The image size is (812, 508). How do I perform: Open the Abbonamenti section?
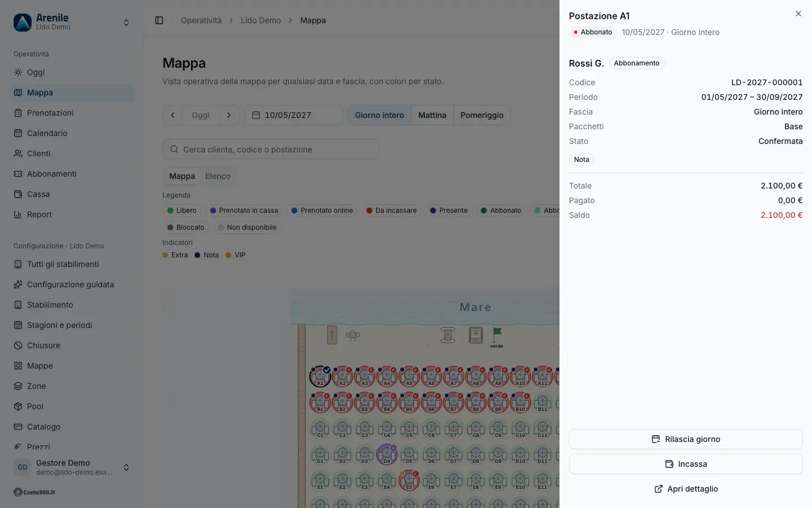[72, 174]
